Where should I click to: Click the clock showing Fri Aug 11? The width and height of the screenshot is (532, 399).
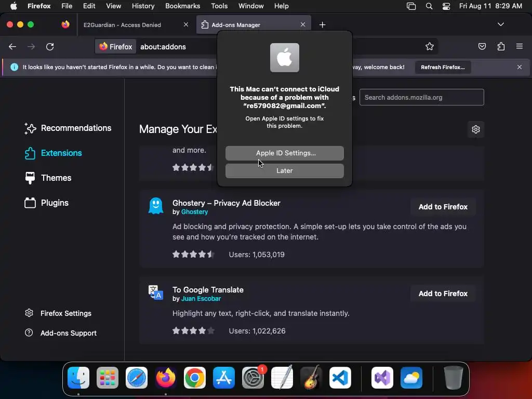tap(490, 6)
